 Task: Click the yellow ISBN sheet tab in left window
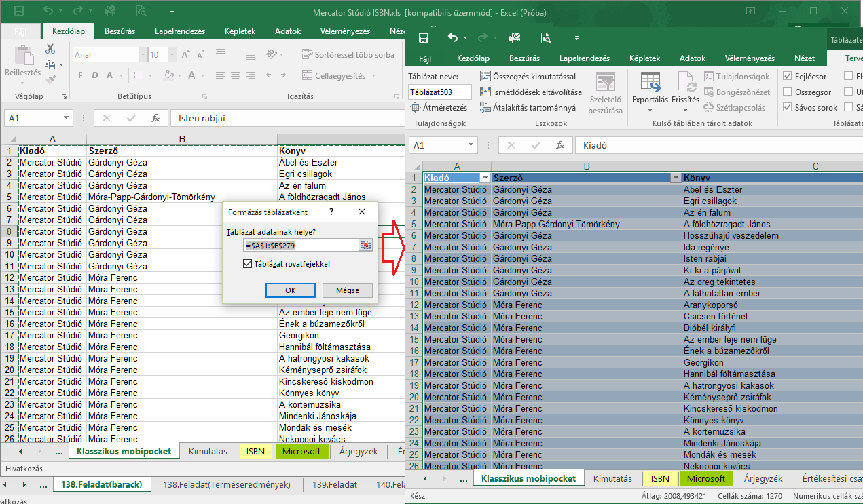255,451
